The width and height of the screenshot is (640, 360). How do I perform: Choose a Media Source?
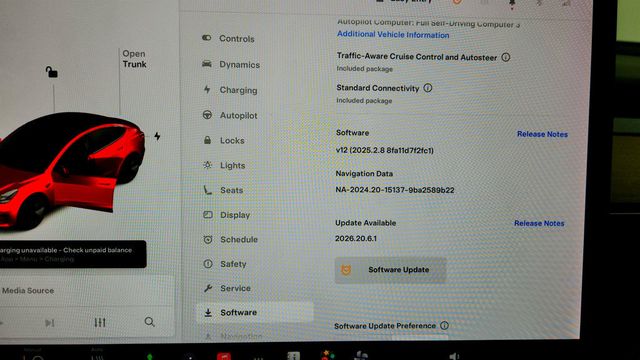point(28,291)
